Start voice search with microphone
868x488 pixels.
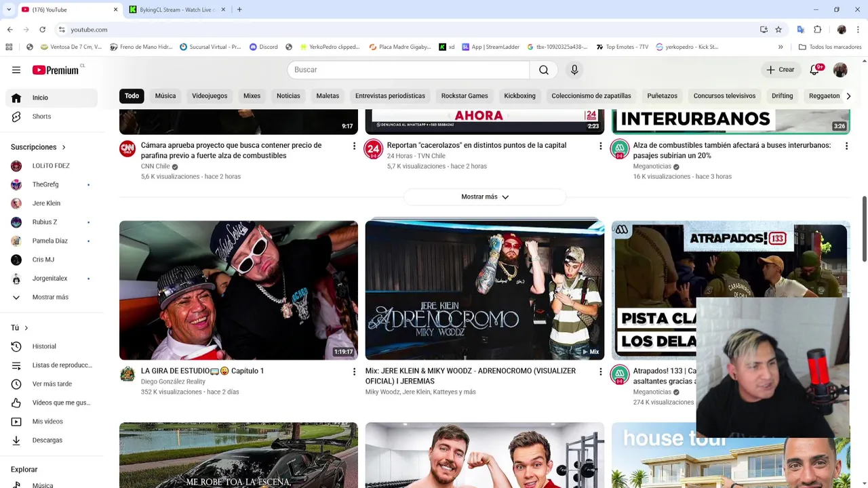pos(574,70)
